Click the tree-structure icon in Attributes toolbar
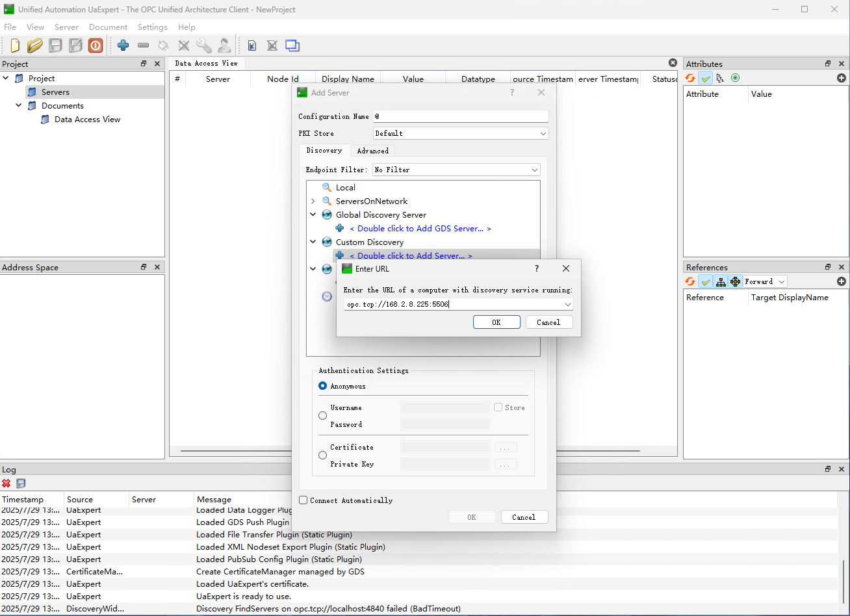The image size is (850, 616). [721, 78]
